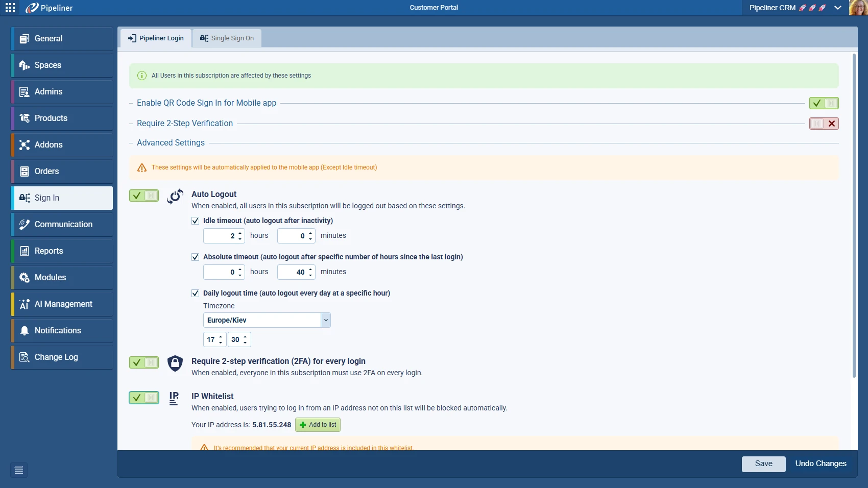Switch to the Single Sign On tab
This screenshot has height=488, width=868.
pyautogui.click(x=227, y=38)
